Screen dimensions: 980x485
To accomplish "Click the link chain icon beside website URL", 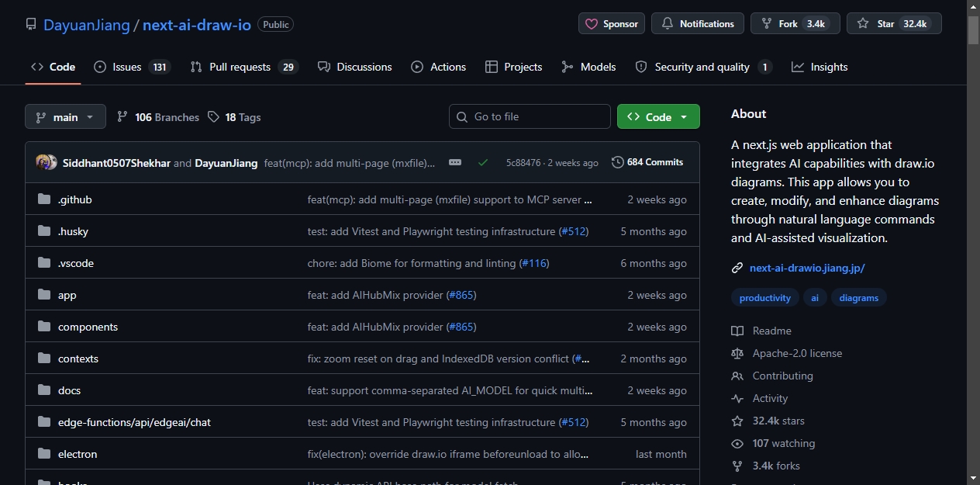I will click(737, 268).
